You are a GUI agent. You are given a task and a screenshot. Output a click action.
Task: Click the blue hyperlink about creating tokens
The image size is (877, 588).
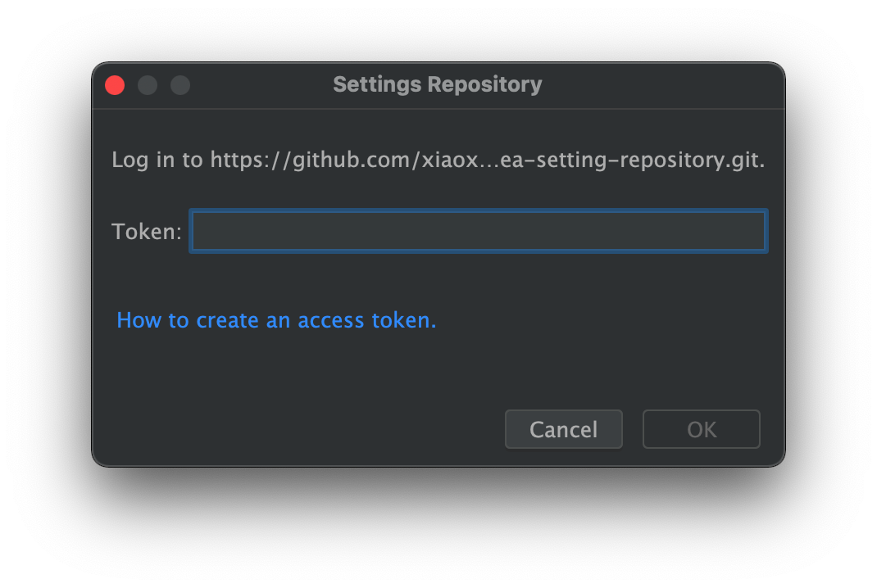click(276, 319)
